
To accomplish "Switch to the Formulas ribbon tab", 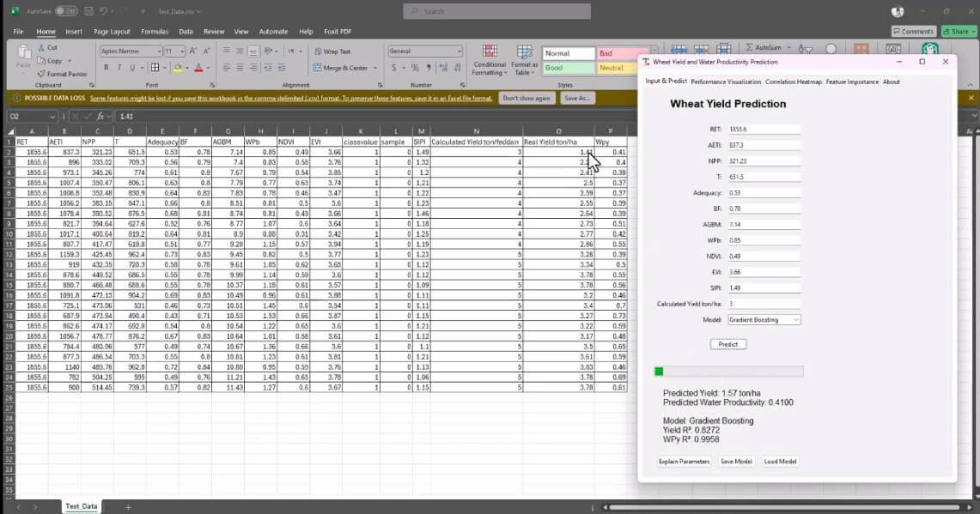I will 155,31.
